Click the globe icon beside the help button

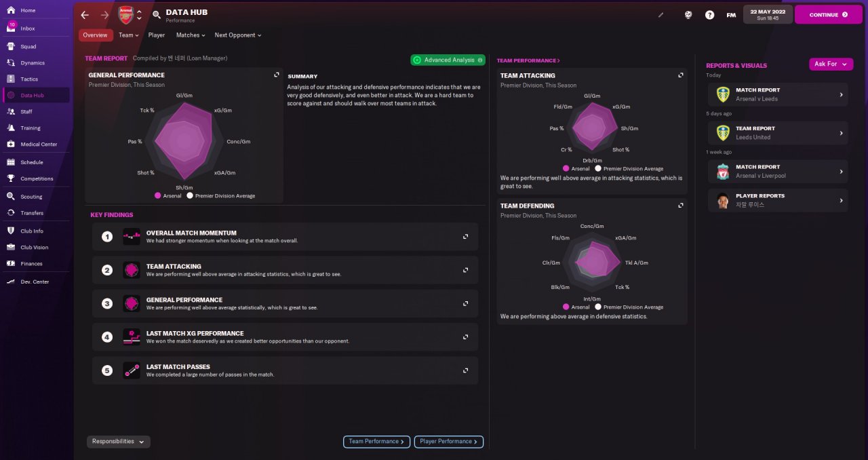[688, 15]
